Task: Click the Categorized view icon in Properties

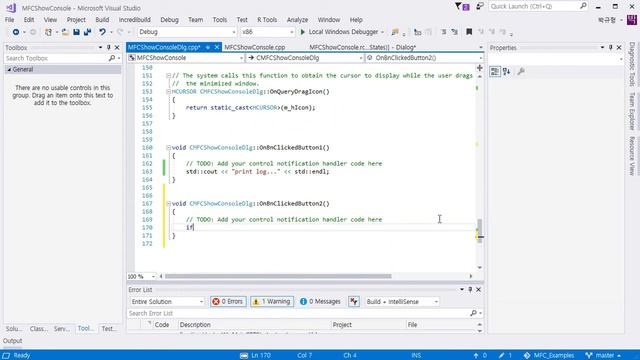Action: tap(495, 71)
